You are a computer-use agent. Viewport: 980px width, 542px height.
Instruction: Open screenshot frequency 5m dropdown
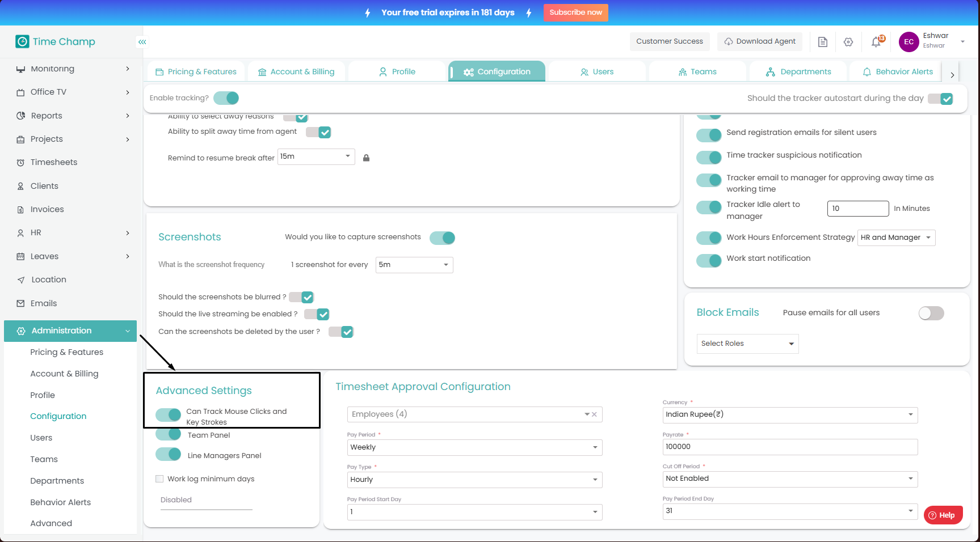click(414, 265)
